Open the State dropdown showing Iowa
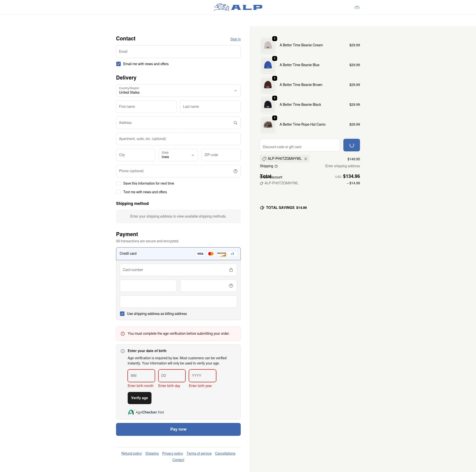The height and width of the screenshot is (472, 476). [x=178, y=155]
